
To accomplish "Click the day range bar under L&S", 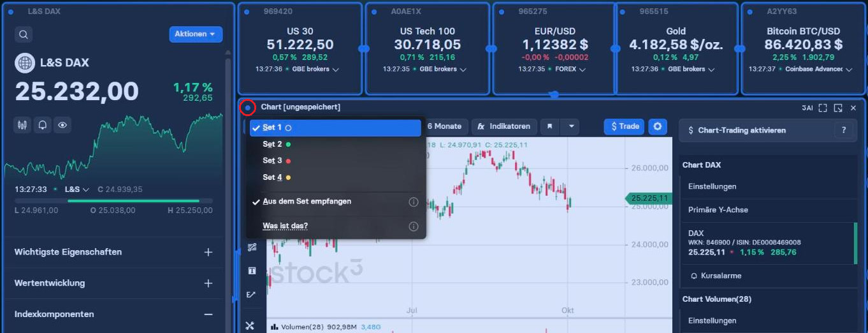I will pyautogui.click(x=113, y=201).
